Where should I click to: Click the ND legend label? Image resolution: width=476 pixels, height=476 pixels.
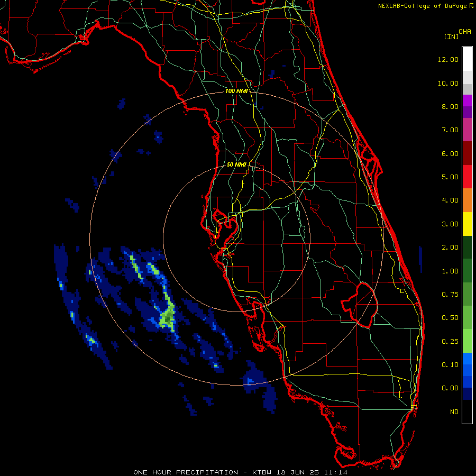(454, 412)
